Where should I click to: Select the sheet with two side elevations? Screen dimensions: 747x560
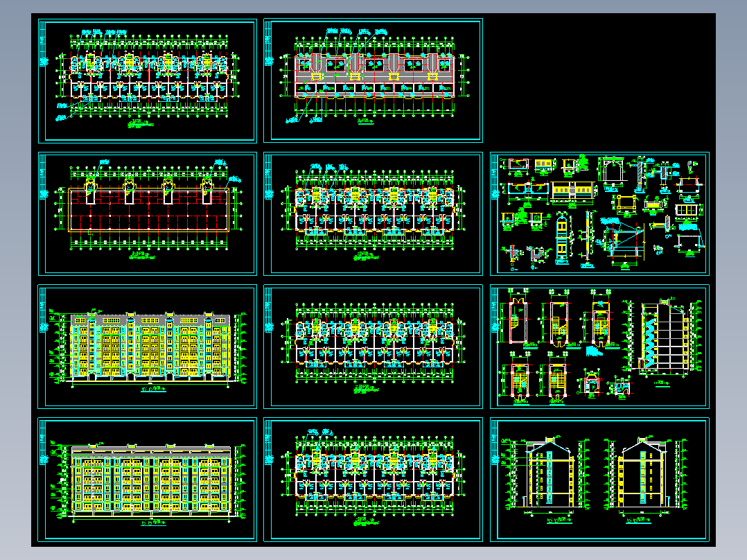click(x=599, y=480)
